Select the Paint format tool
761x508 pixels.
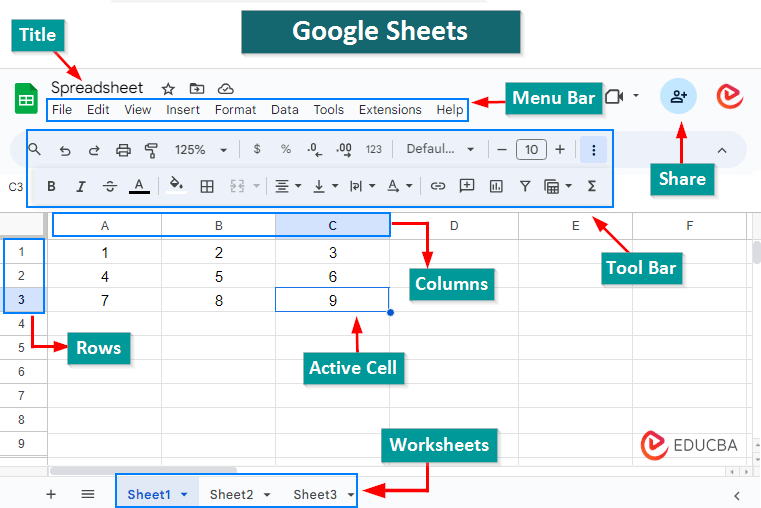tap(151, 150)
